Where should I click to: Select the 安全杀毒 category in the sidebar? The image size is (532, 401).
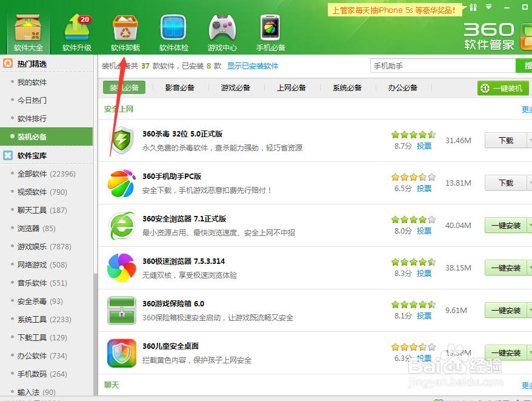coord(31,301)
